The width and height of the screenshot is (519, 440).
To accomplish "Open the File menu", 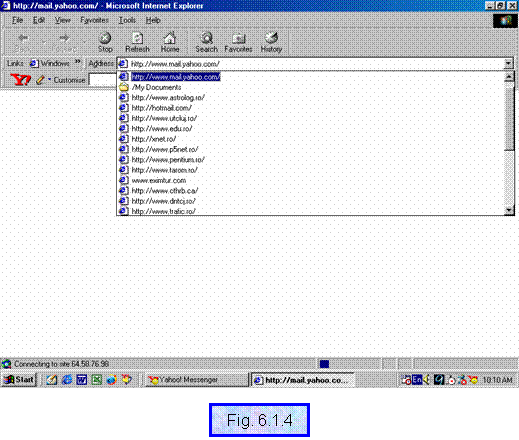I will [x=17, y=20].
